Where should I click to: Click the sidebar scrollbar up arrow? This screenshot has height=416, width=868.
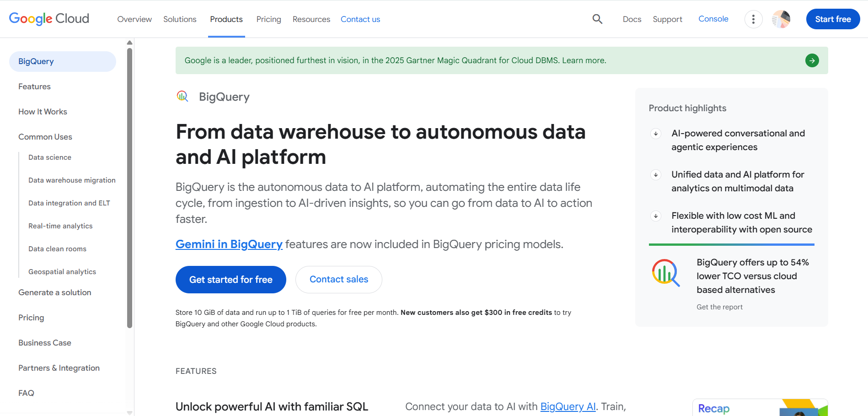(129, 43)
